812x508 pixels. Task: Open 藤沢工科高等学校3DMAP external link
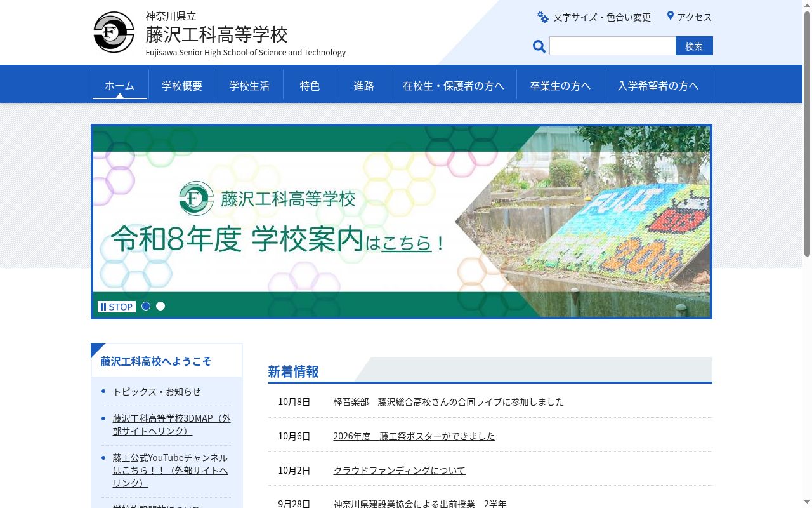tap(172, 425)
